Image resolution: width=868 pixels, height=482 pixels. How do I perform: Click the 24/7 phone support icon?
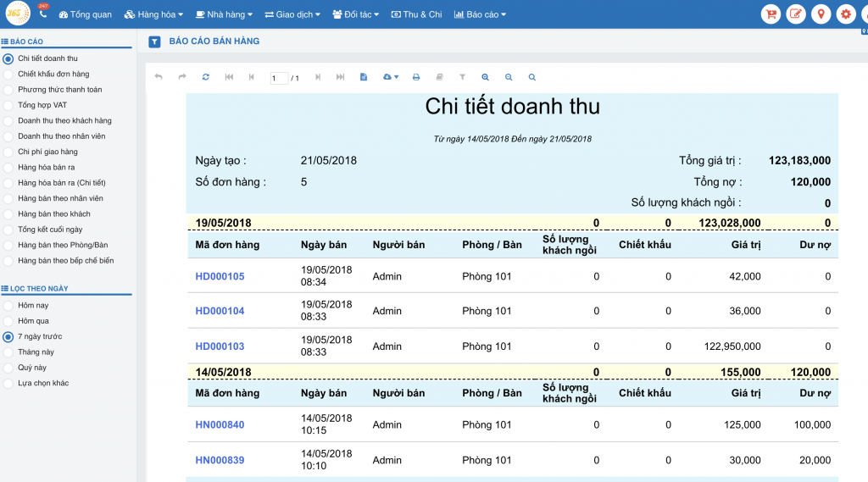pyautogui.click(x=43, y=12)
